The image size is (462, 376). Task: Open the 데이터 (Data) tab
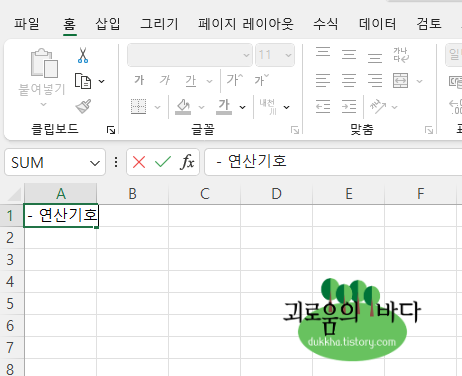(x=378, y=24)
